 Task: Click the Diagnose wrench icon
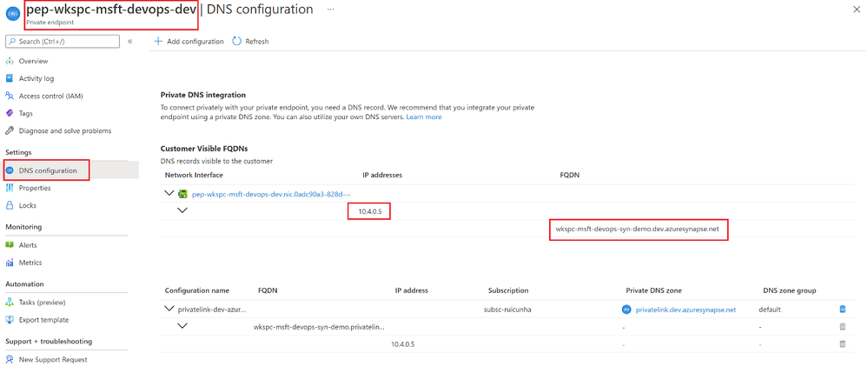tap(10, 131)
